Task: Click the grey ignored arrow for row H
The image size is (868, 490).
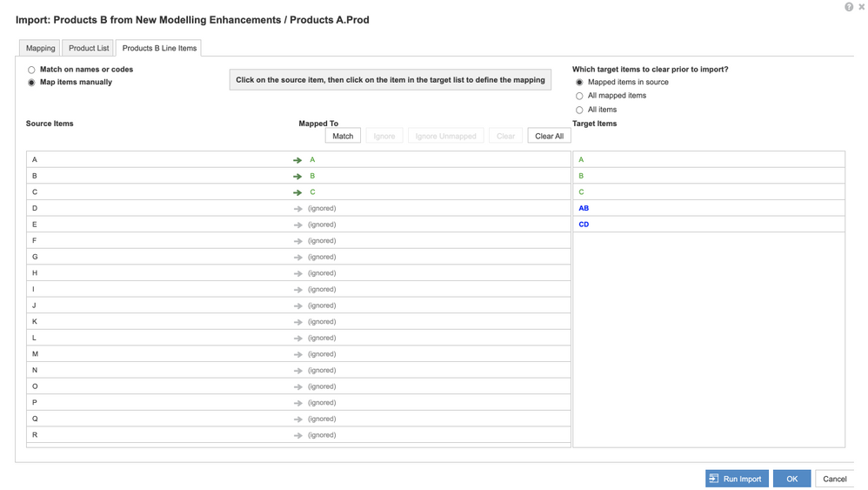Action: pos(298,273)
